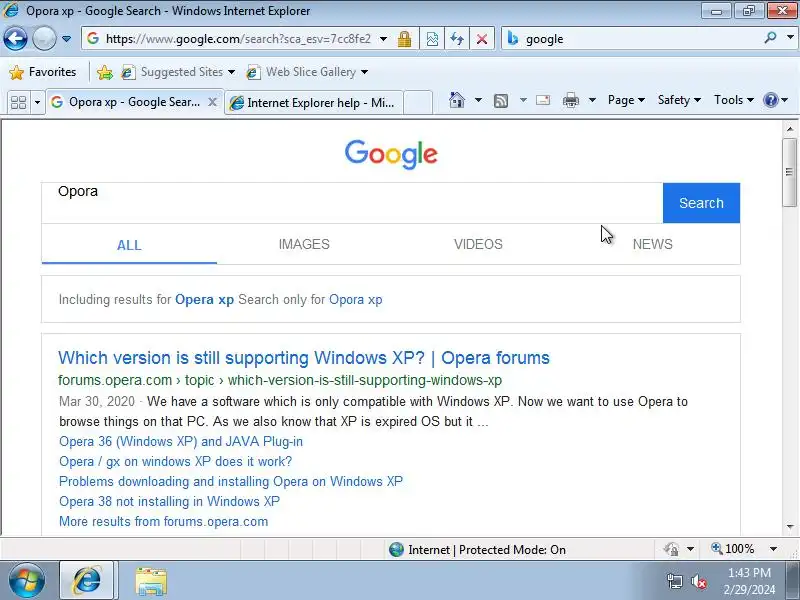800x600 pixels.
Task: Click the Bing search magnifier icon
Action: click(x=770, y=38)
